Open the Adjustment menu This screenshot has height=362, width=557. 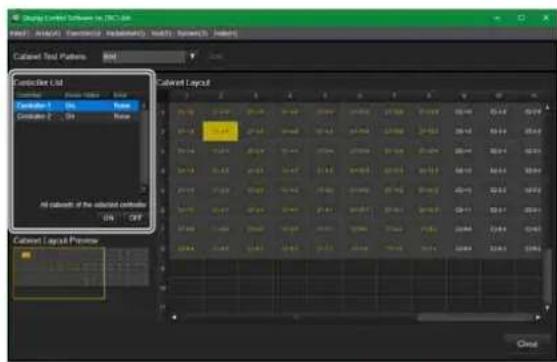[x=126, y=34]
